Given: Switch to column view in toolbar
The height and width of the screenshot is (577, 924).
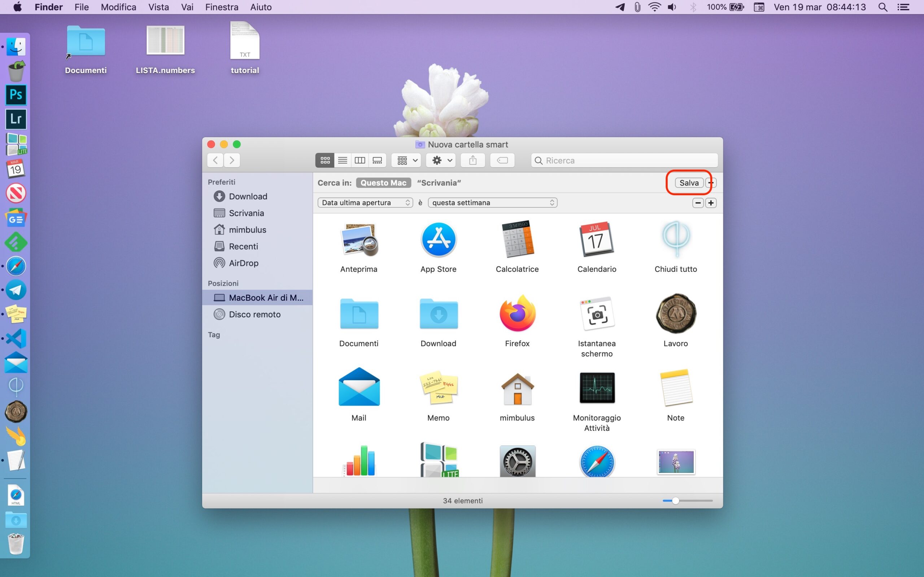Looking at the screenshot, I should click(x=359, y=160).
